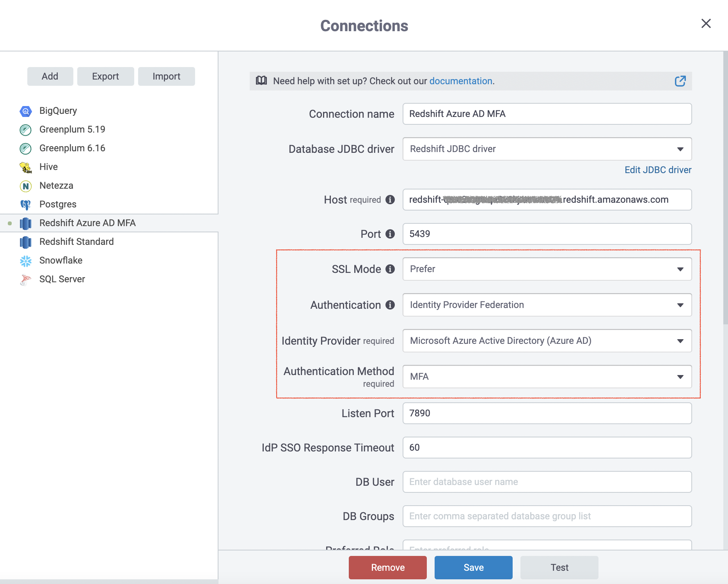The image size is (728, 584).
Task: Click the Netezza N icon
Action: click(x=26, y=186)
